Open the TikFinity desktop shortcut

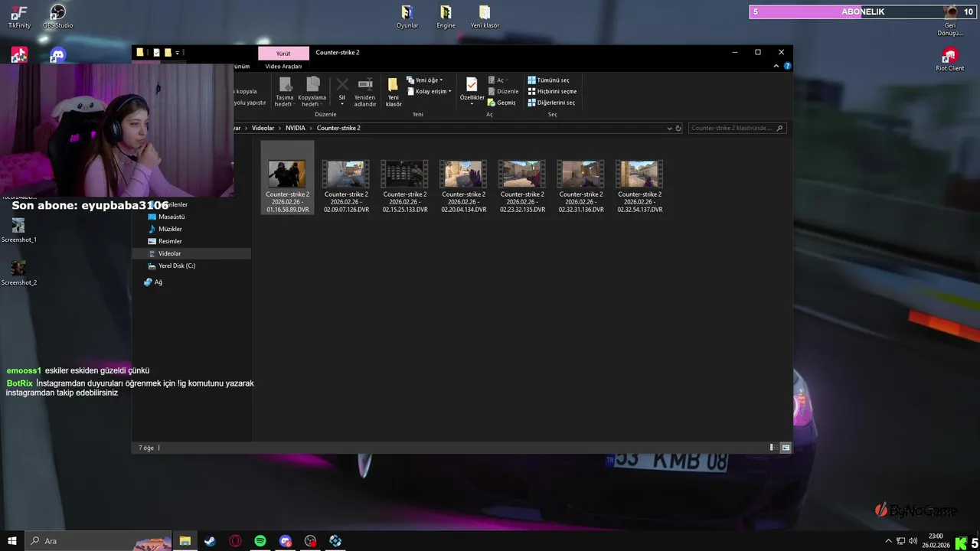pos(19,17)
